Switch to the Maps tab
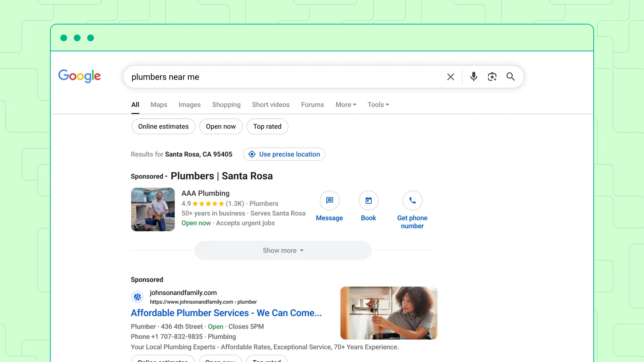644x362 pixels. (159, 105)
